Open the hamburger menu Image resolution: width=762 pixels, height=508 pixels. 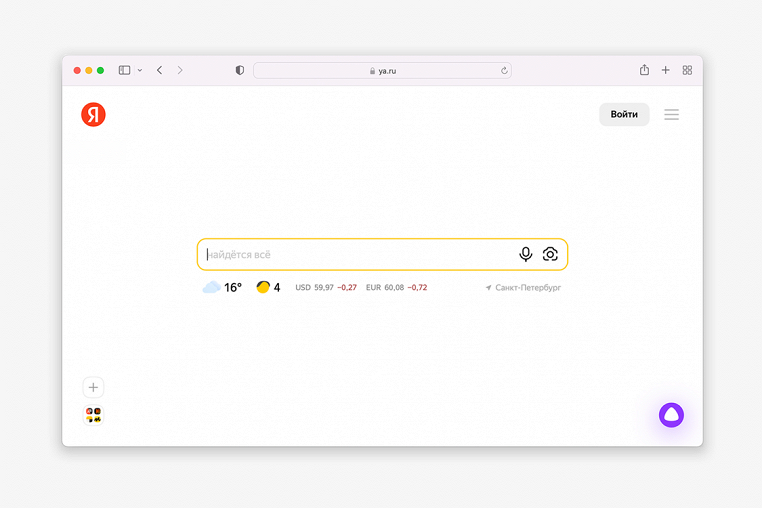tap(671, 115)
